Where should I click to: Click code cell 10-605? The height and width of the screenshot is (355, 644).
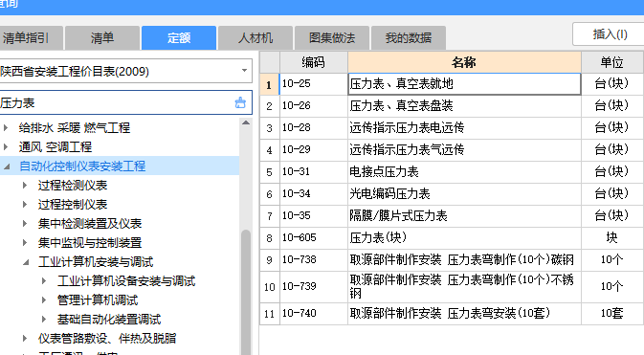coord(314,238)
